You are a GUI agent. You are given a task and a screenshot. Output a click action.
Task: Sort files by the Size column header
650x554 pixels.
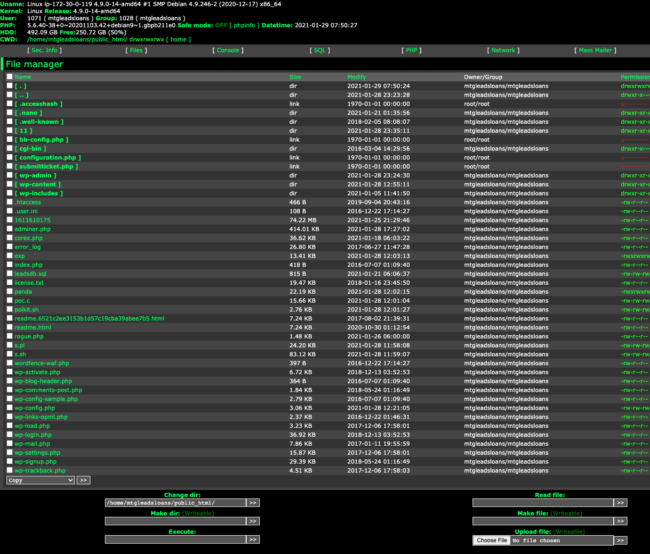tap(295, 77)
